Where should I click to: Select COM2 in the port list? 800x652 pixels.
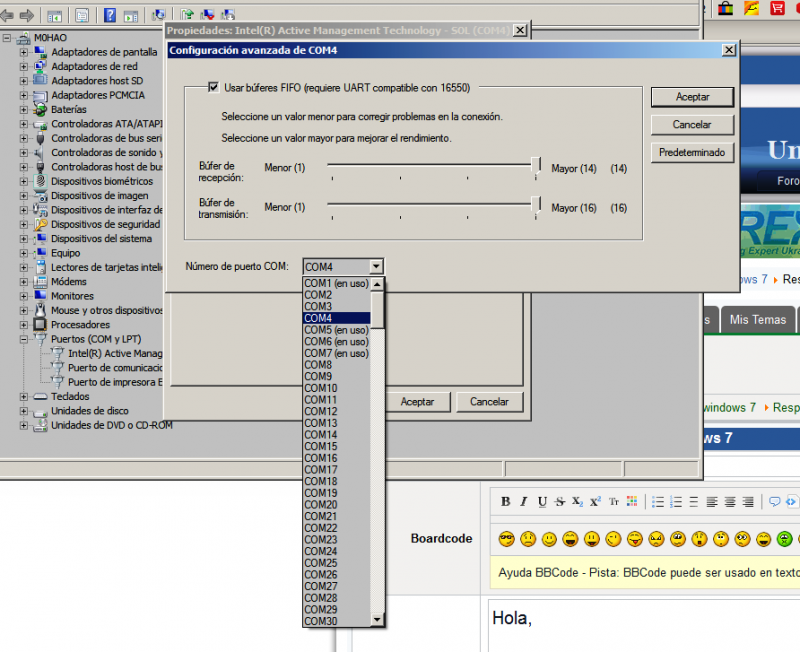(x=337, y=295)
